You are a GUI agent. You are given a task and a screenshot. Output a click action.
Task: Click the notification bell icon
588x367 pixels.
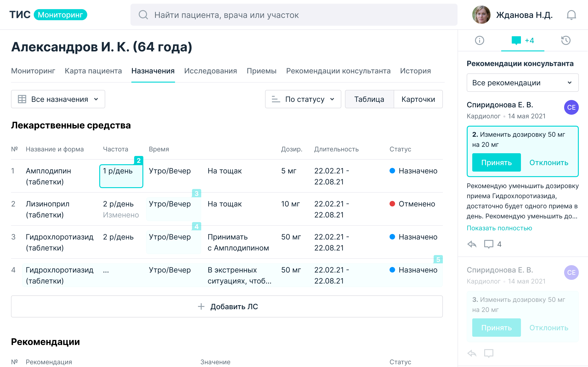click(571, 15)
